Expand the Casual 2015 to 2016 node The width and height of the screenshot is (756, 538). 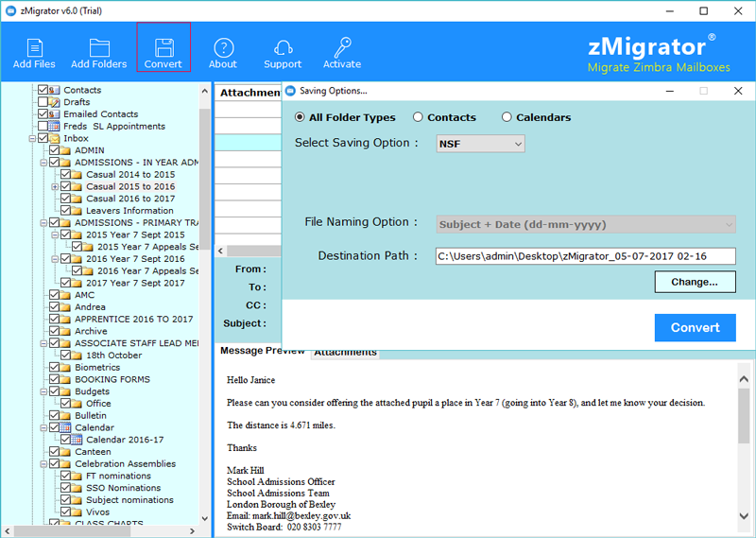pos(55,186)
